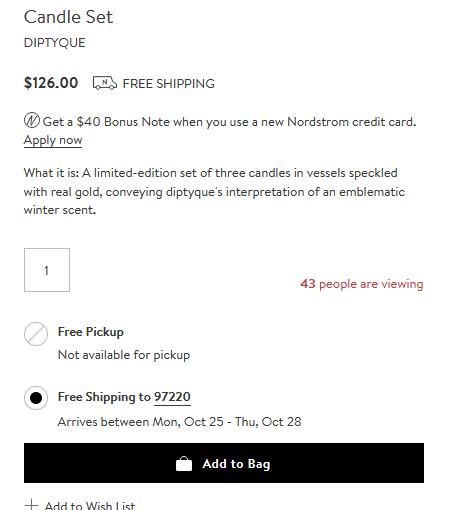Click the plus icon beside Add to Wish List
This screenshot has height=510, width=449.
(x=31, y=504)
